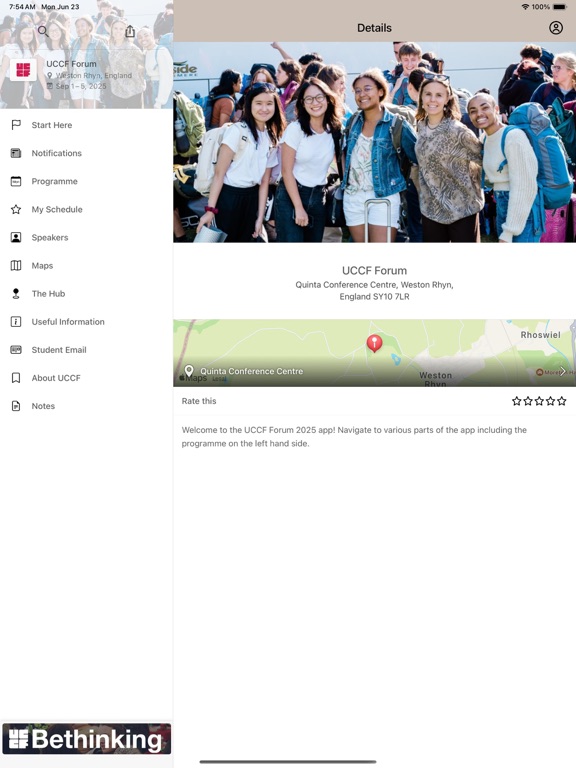Open the search magnifier icon

pos(43,31)
